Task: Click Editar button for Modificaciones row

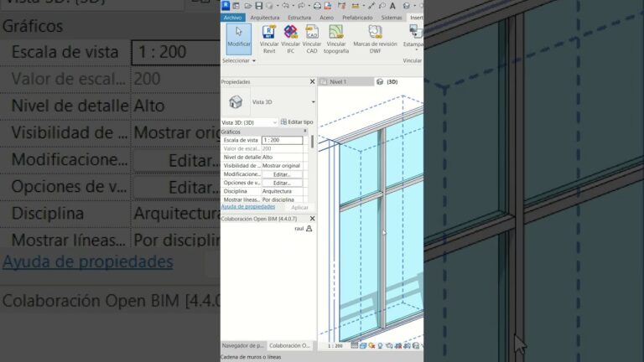Action: [x=282, y=174]
